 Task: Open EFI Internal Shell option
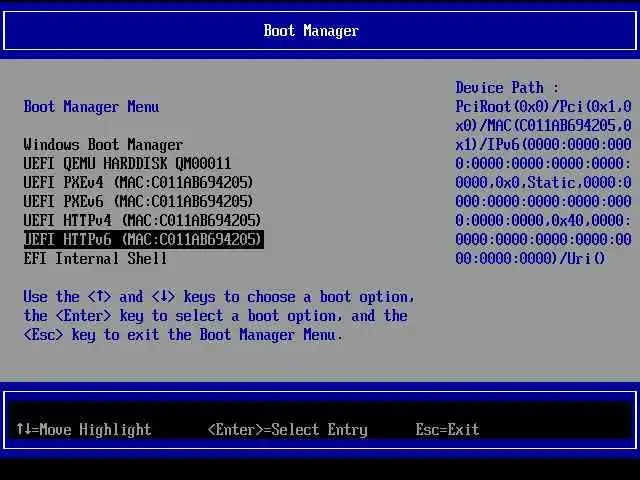click(95, 258)
